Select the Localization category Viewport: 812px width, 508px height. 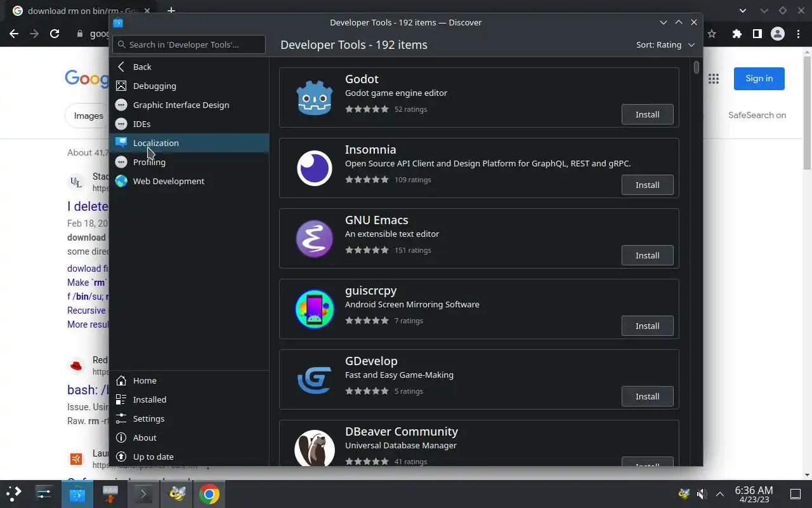point(189,143)
